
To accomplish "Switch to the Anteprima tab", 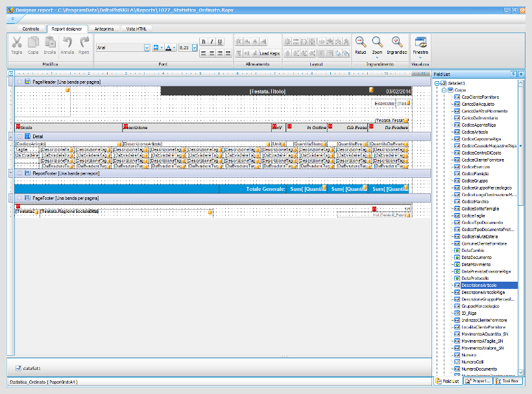I will tap(104, 29).
